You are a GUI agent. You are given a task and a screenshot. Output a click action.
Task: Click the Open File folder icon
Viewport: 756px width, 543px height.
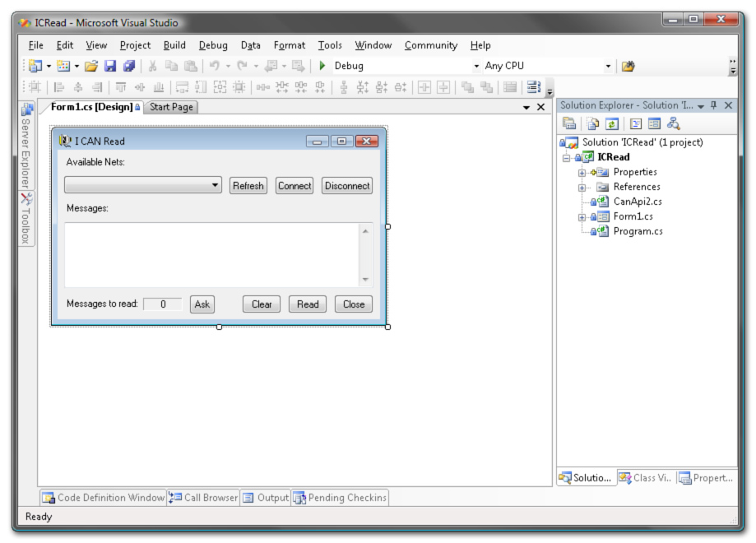[x=91, y=66]
